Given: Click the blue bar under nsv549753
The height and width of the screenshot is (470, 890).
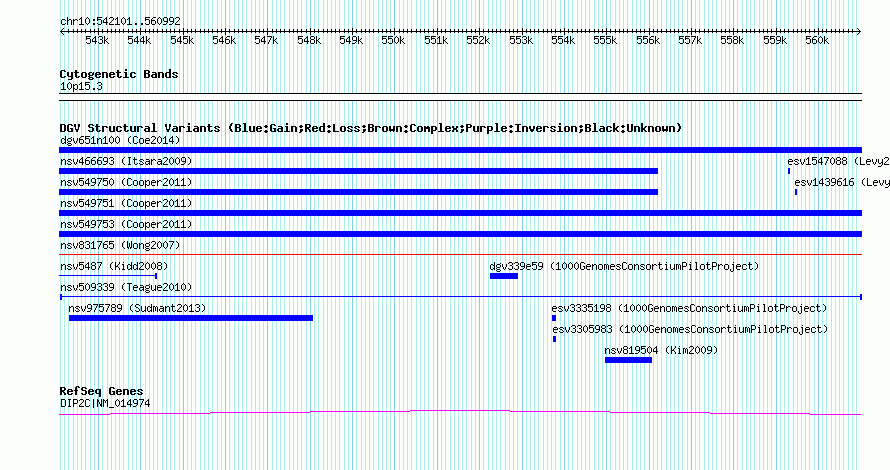Looking at the screenshot, I should 460,234.
